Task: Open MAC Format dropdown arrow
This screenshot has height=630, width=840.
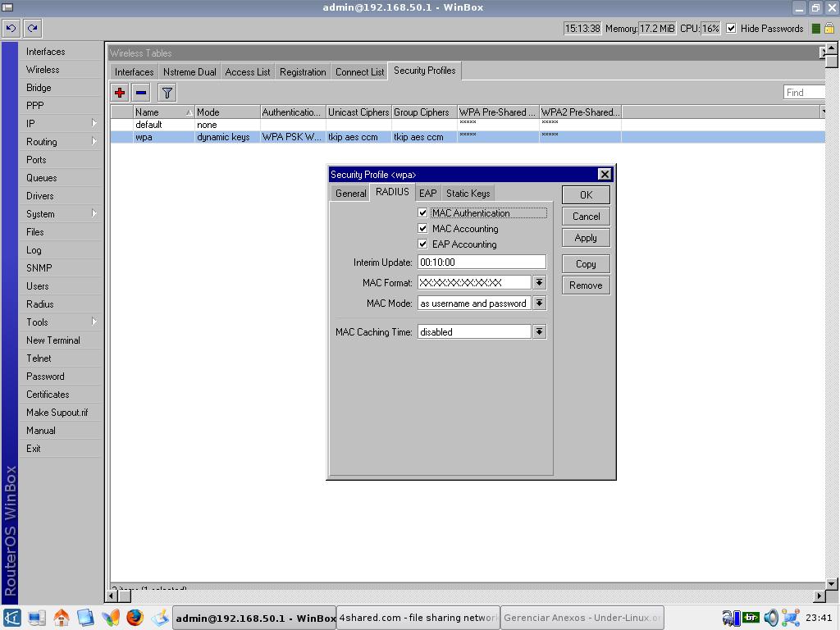Action: (540, 282)
